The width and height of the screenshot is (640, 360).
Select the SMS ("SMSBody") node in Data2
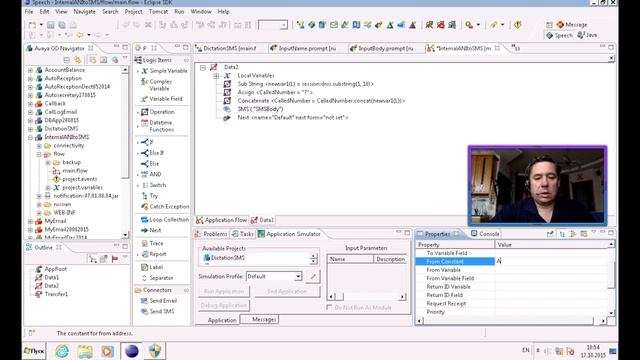pos(260,109)
